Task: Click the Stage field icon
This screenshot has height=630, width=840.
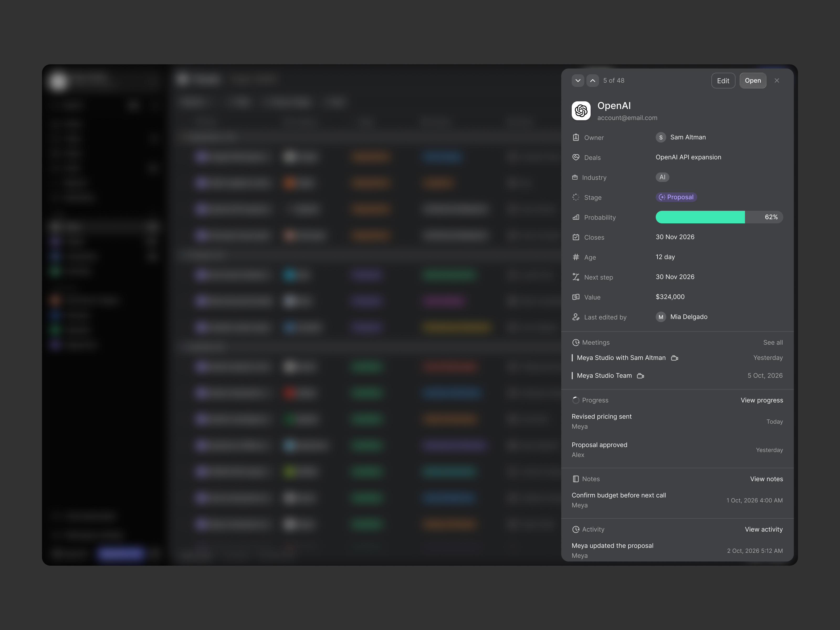Action: [x=576, y=197]
